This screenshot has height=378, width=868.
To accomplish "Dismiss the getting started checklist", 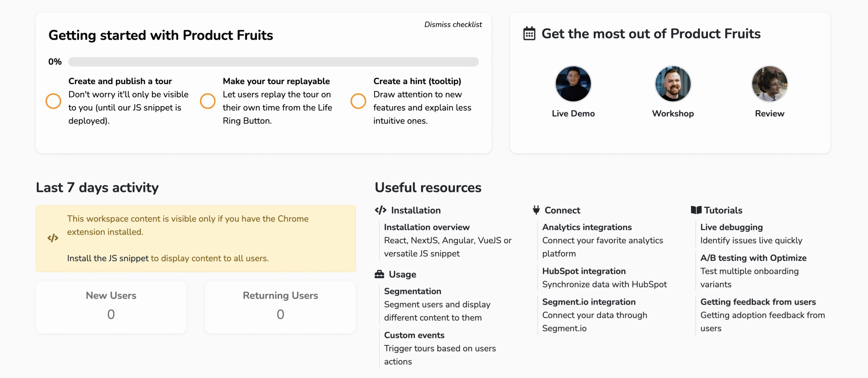I will pos(453,24).
